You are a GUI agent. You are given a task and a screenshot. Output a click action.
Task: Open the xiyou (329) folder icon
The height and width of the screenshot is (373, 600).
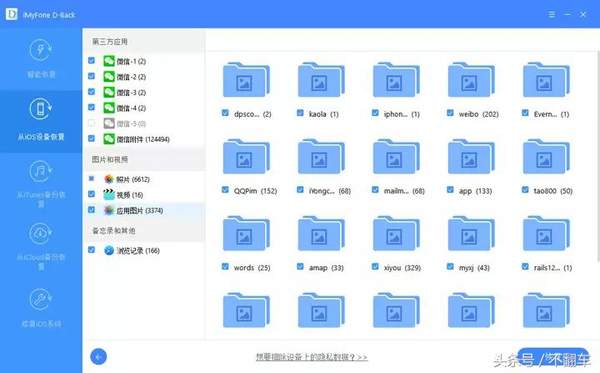point(396,234)
